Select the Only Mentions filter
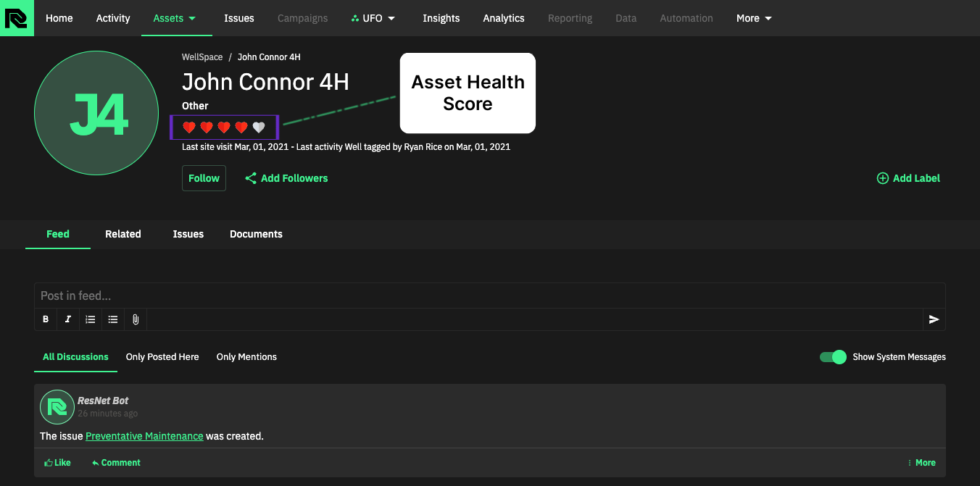The height and width of the screenshot is (486, 980). click(246, 356)
